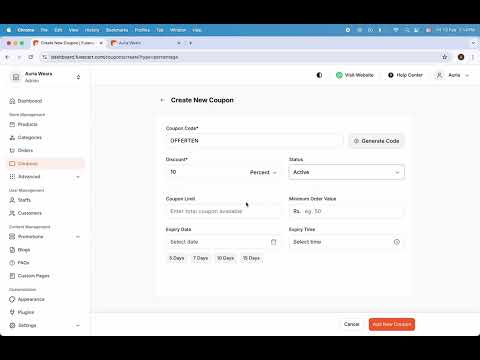Expand the Advanced sidebar section
The image size is (480, 360).
tap(45, 176)
